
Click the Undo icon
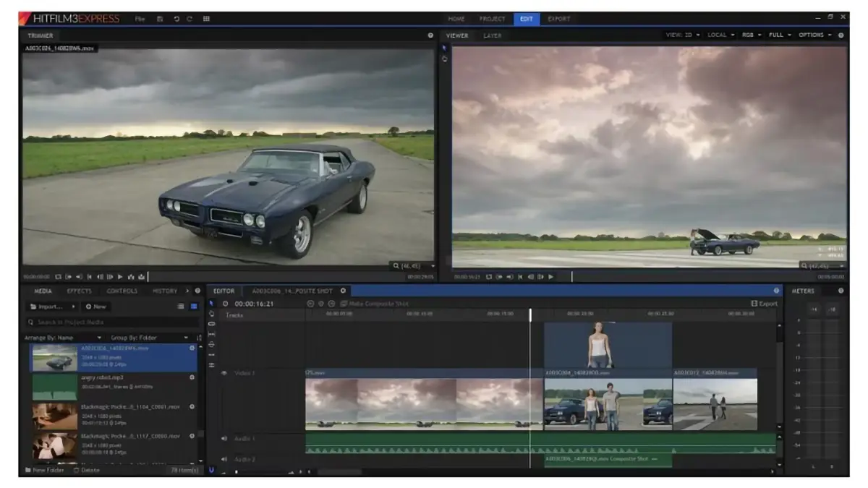176,19
